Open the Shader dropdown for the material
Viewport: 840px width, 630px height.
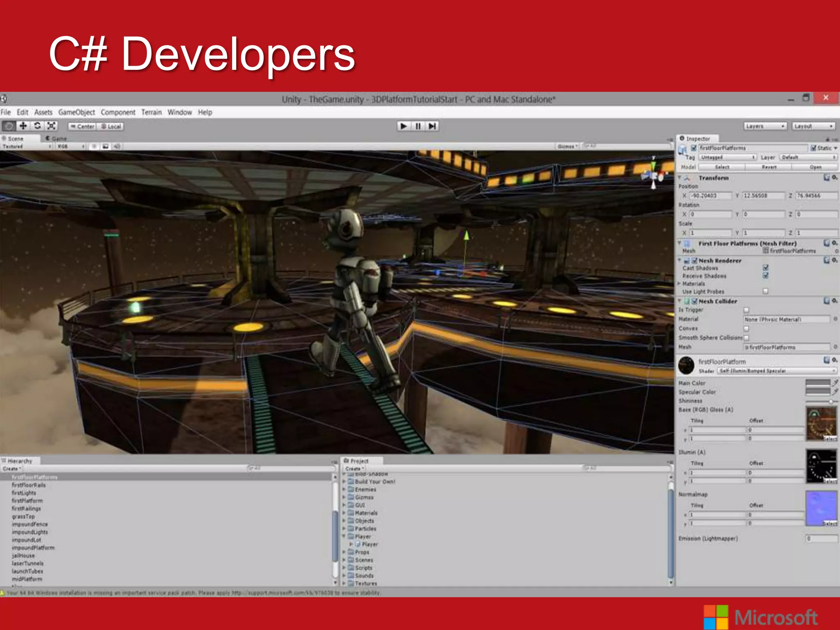tap(777, 371)
